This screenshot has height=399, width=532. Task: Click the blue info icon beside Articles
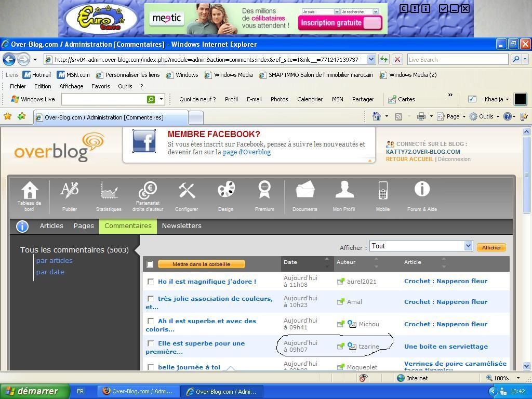22,226
